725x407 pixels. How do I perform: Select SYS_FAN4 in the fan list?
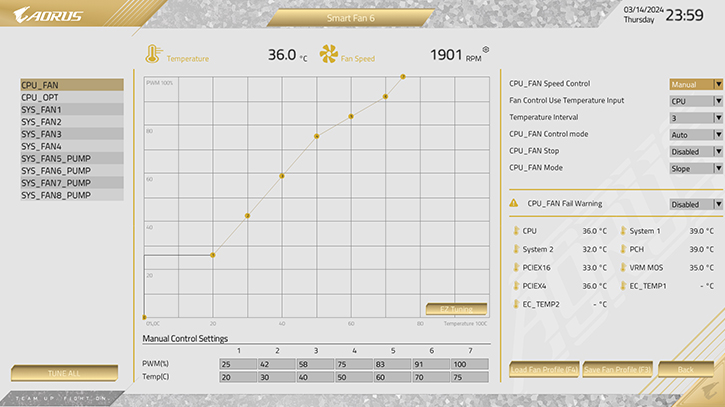[72, 146]
